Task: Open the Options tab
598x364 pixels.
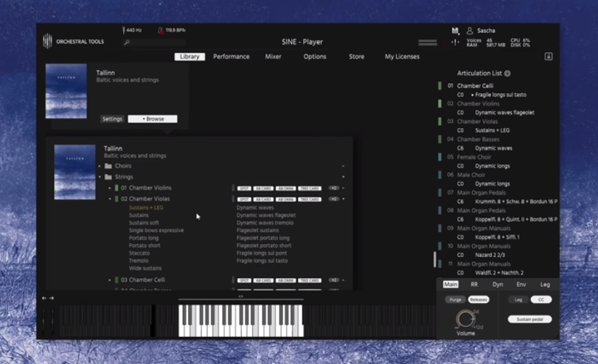Action: (315, 56)
